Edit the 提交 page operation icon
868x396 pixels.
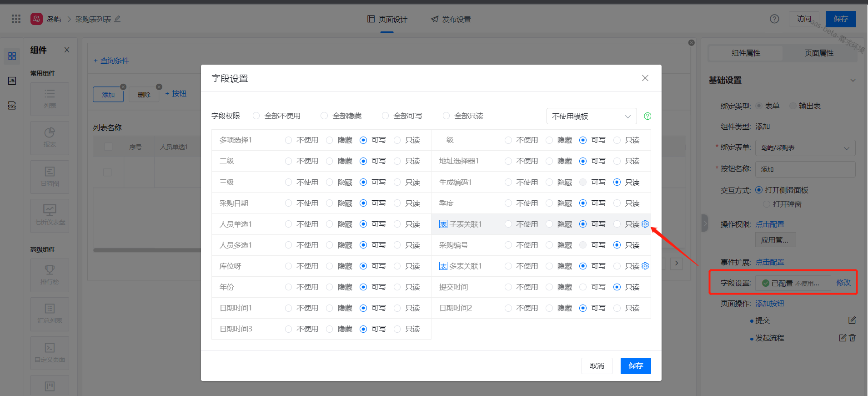pyautogui.click(x=852, y=320)
